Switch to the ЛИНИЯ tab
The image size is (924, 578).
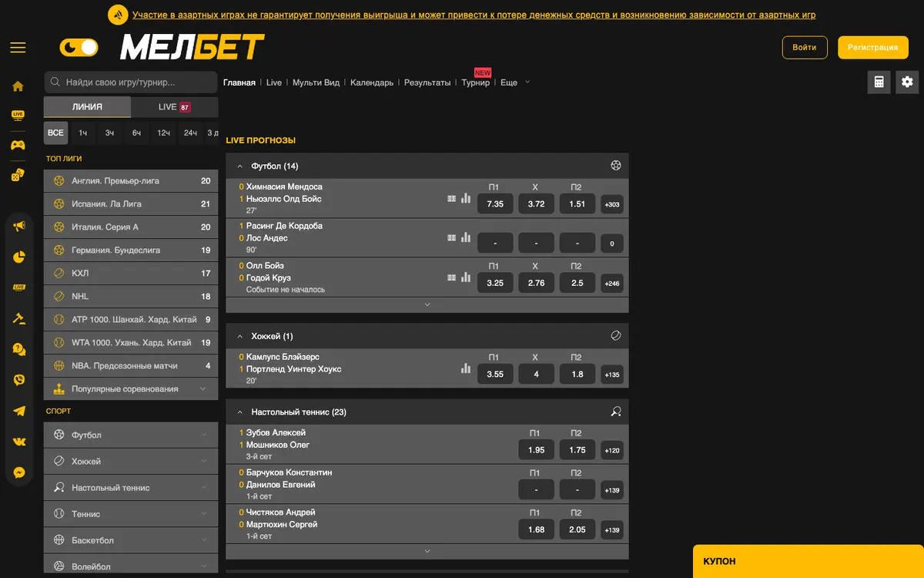[87, 107]
